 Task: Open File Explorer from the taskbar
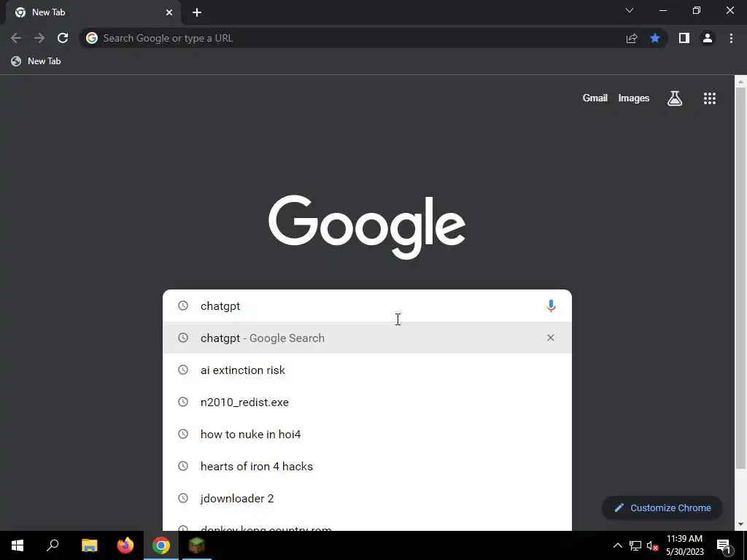pos(90,545)
